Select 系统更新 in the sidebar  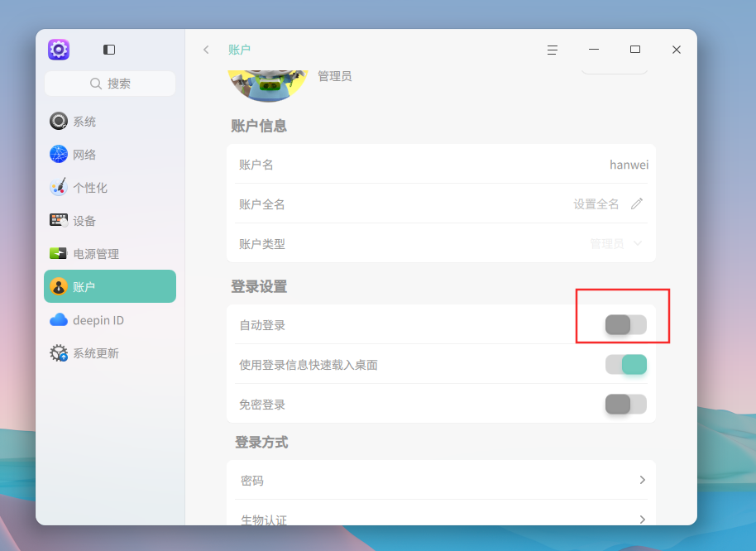click(110, 353)
